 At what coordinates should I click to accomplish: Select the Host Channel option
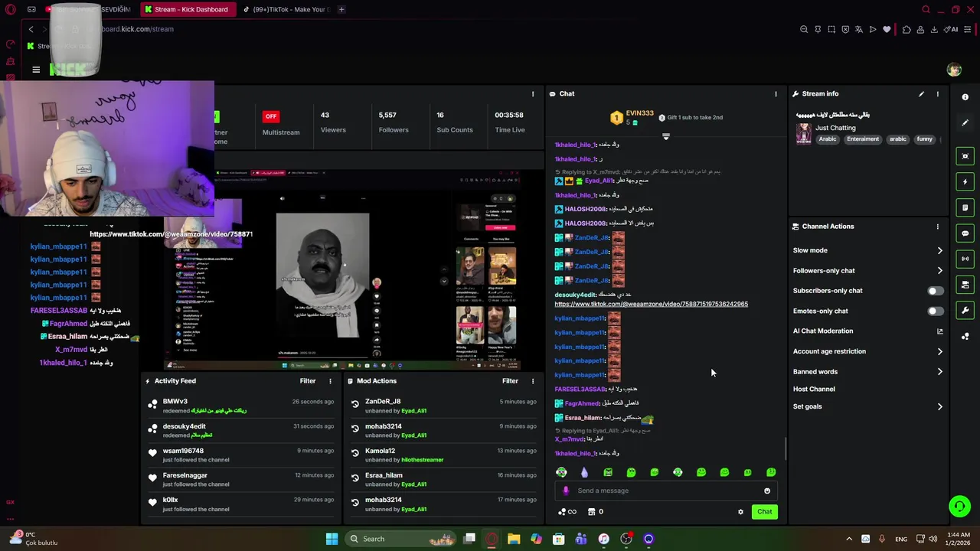[x=814, y=390]
